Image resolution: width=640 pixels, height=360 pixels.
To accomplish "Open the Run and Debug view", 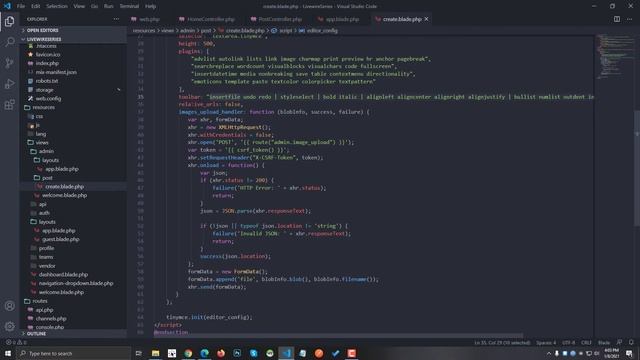I will 9,84.
